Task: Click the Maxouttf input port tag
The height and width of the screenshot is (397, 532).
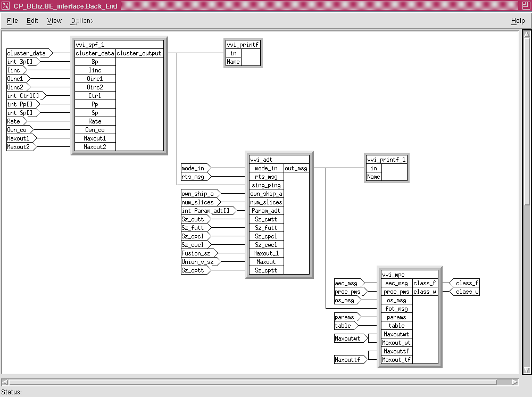Action: (349, 360)
